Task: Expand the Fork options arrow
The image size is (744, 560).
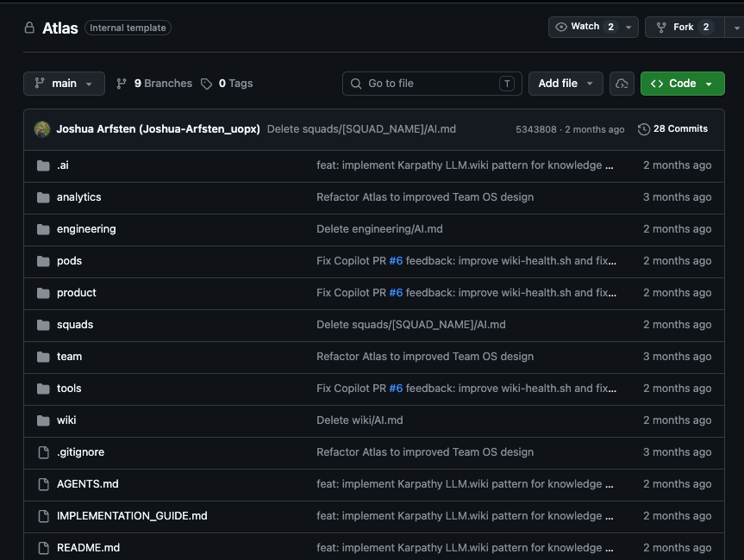Action: 736,28
